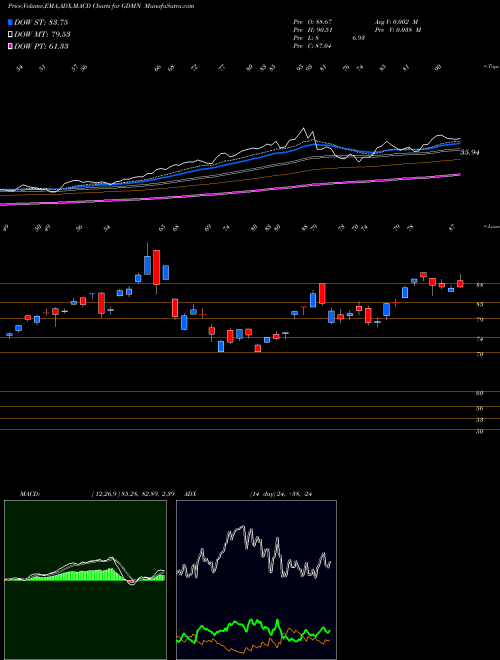Click the 'Pre O: 88.67' open value
Viewport: 500px width, 660px height.
314,22
